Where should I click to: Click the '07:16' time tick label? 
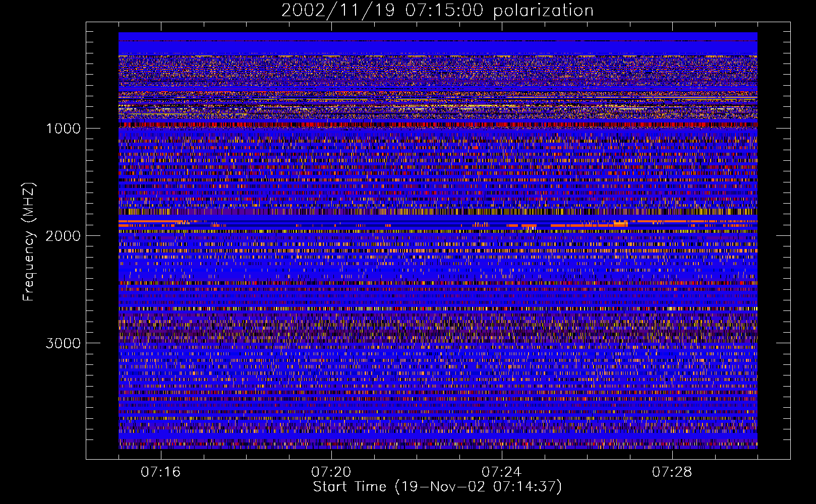[x=160, y=472]
